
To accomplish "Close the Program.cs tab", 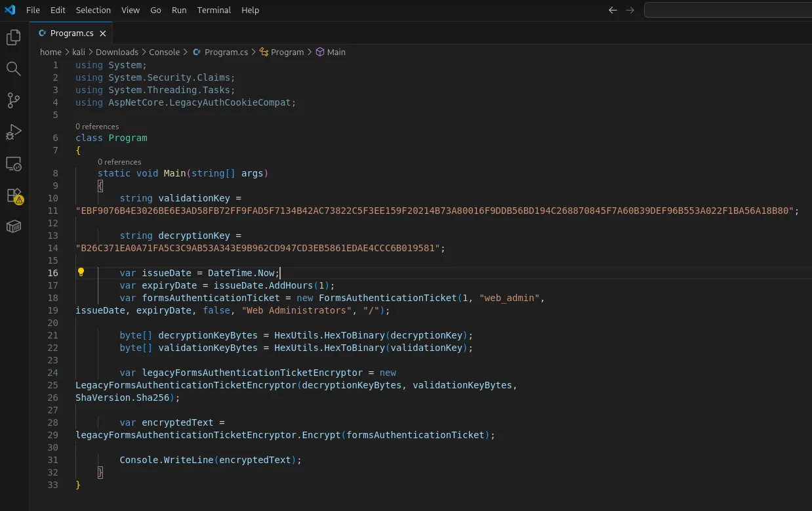I will coord(103,33).
